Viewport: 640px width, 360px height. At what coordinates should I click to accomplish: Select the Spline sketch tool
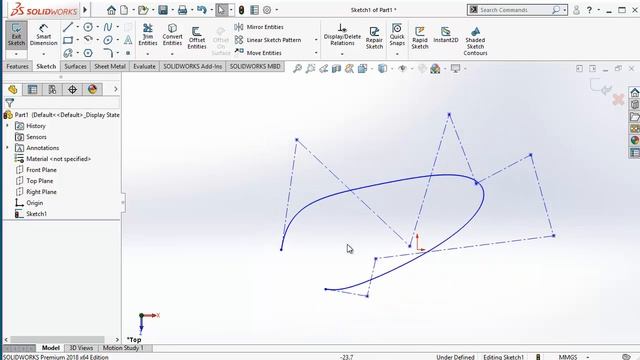(x=108, y=27)
